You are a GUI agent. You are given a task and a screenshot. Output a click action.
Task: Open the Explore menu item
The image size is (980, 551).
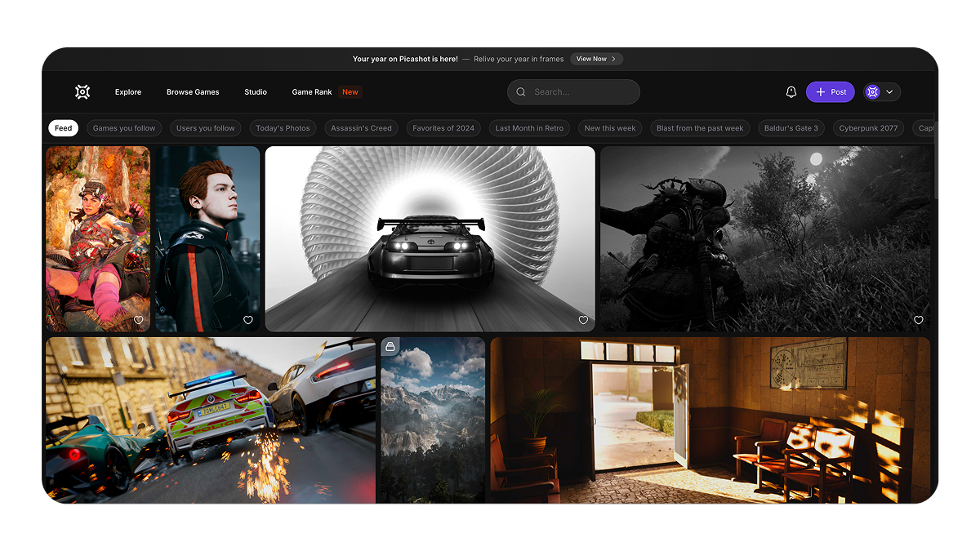pos(128,92)
